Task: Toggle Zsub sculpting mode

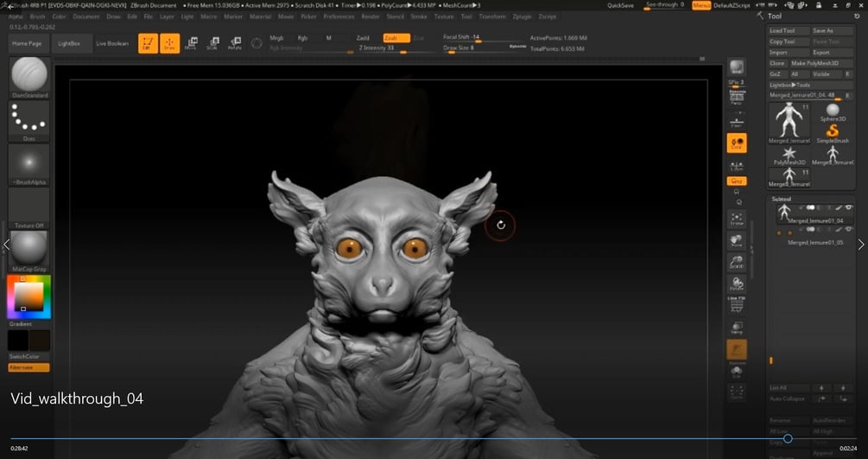Action: 395,38
